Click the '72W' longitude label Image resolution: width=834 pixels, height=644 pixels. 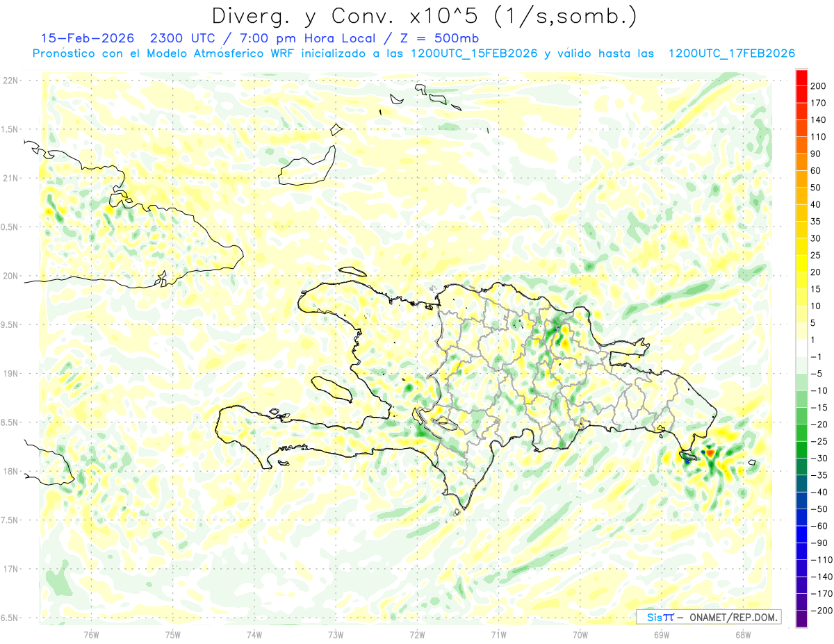point(417,635)
